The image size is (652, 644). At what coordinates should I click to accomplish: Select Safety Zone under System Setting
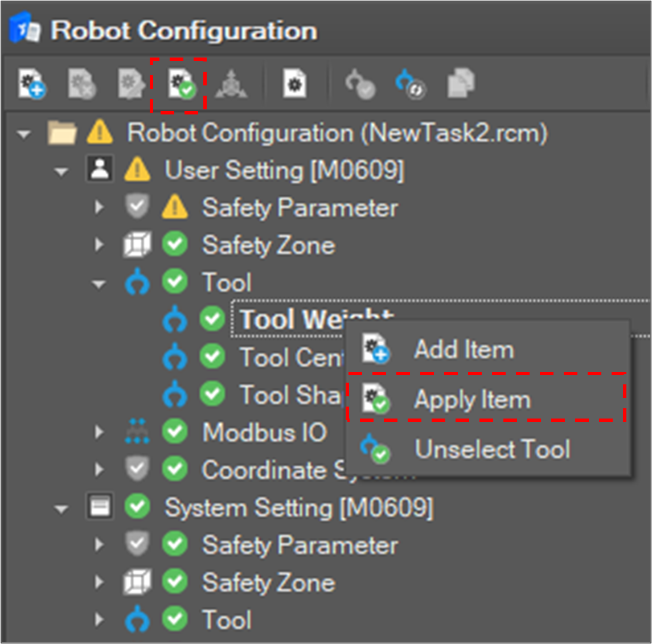point(268,583)
